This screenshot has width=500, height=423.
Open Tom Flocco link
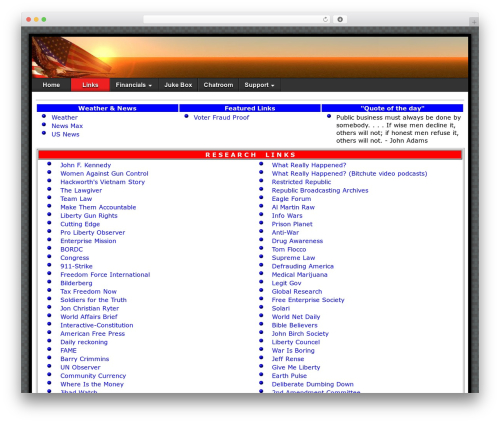pyautogui.click(x=289, y=249)
